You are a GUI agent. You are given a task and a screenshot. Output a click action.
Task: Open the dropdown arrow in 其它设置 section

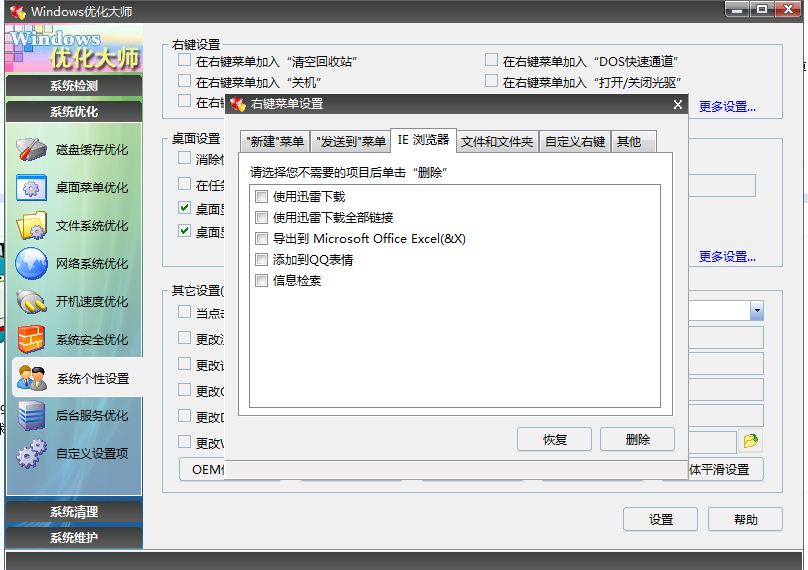[x=756, y=310]
